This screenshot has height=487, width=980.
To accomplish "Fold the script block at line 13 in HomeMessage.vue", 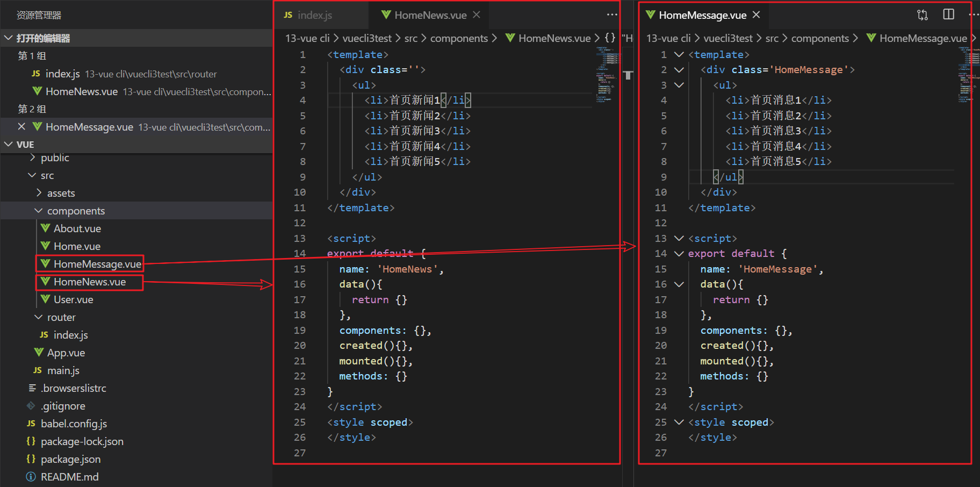I will 679,238.
